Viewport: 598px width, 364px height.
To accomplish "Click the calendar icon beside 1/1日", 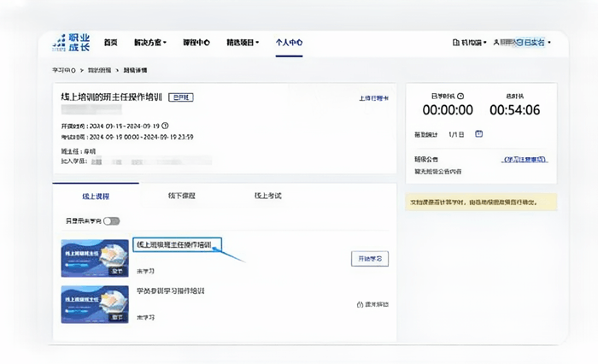I will (478, 133).
